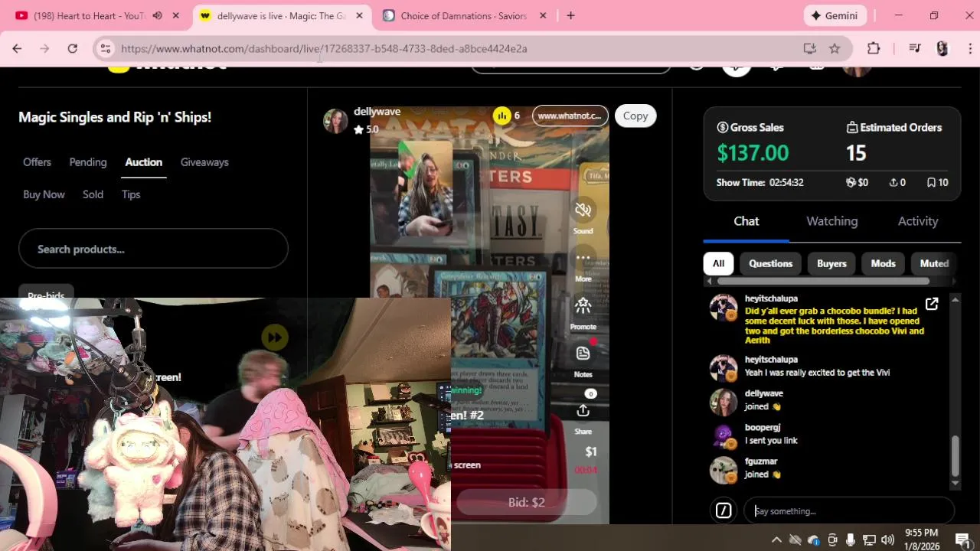Switch to the Pending tab
The height and width of the screenshot is (551, 980).
tap(88, 162)
